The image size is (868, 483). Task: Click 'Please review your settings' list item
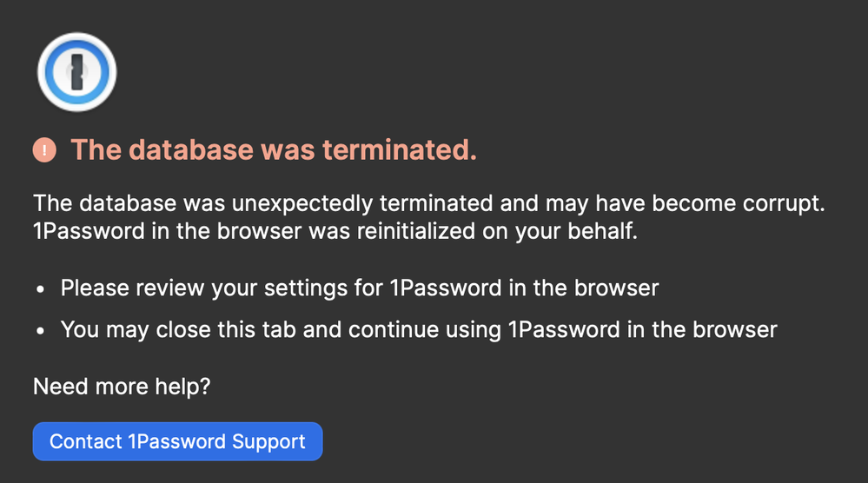coord(359,288)
